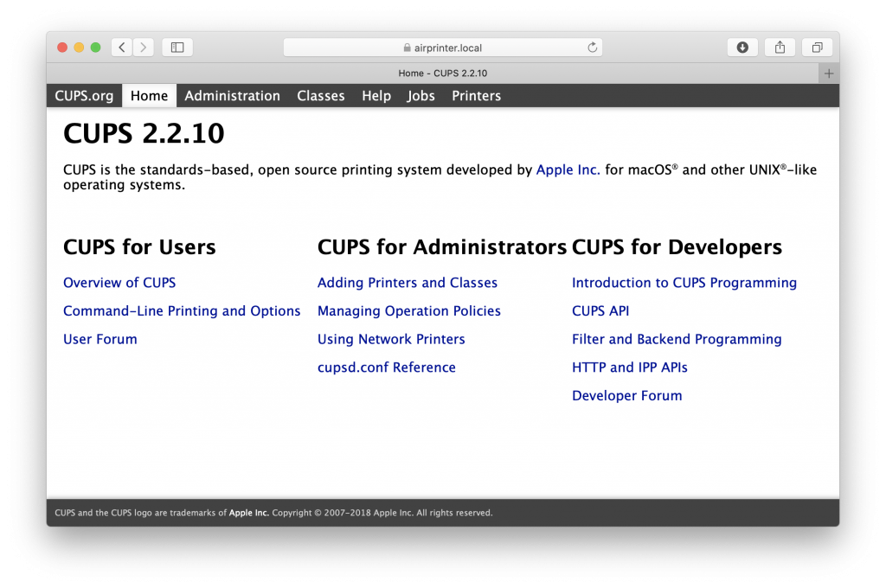The width and height of the screenshot is (886, 588).
Task: Click the bold Apple Inc. footer link
Action: (x=248, y=513)
